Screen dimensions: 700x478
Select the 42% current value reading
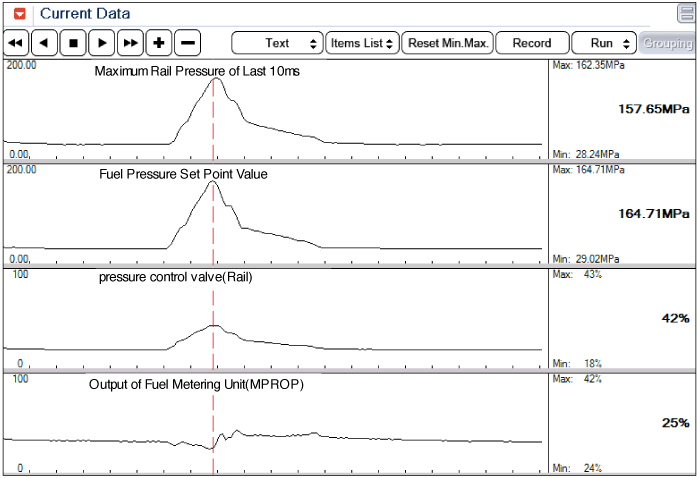[x=675, y=318]
